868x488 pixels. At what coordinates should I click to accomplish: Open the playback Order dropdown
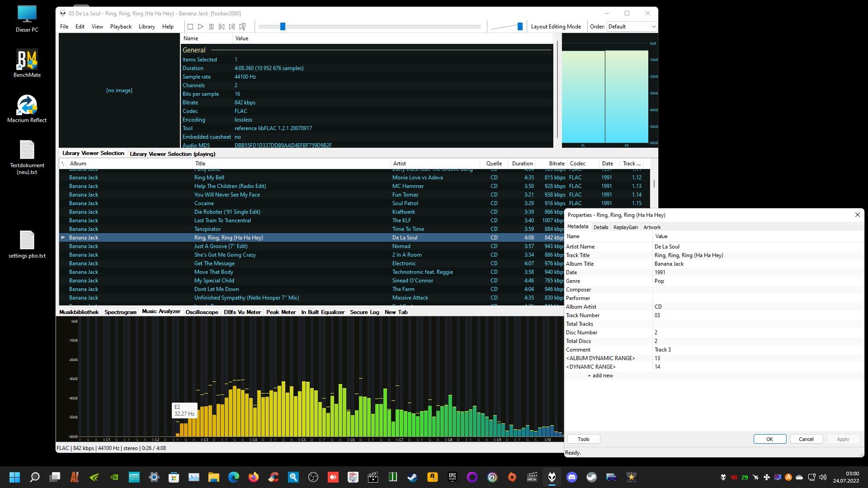coord(632,27)
